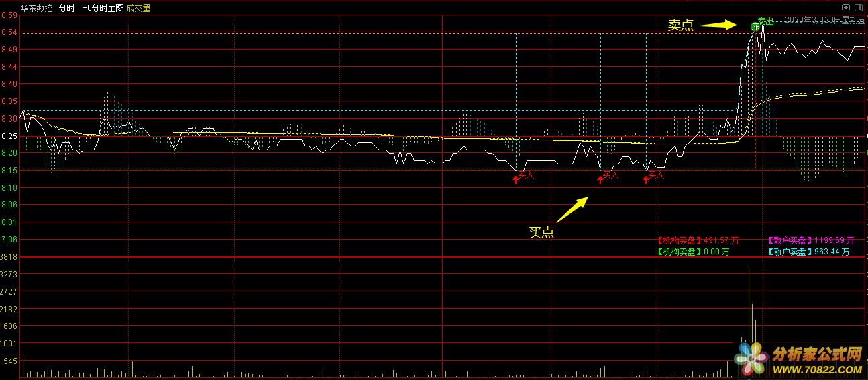Click the 7.96 price axis label

(x=10, y=239)
